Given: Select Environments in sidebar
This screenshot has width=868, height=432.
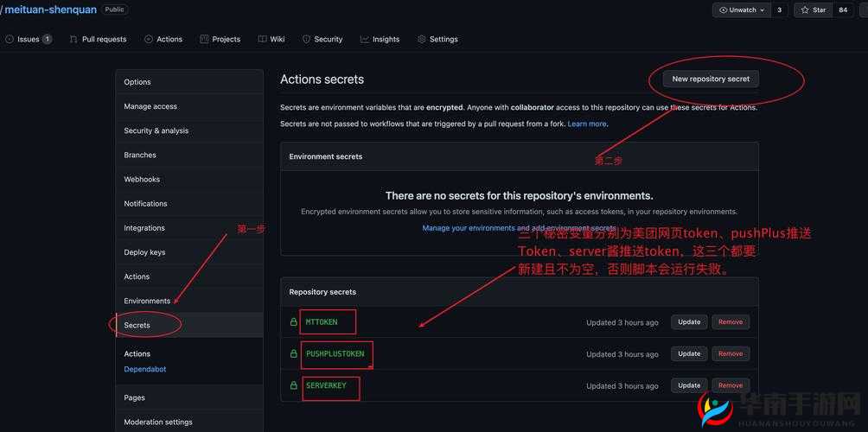Looking at the screenshot, I should (x=189, y=301).
